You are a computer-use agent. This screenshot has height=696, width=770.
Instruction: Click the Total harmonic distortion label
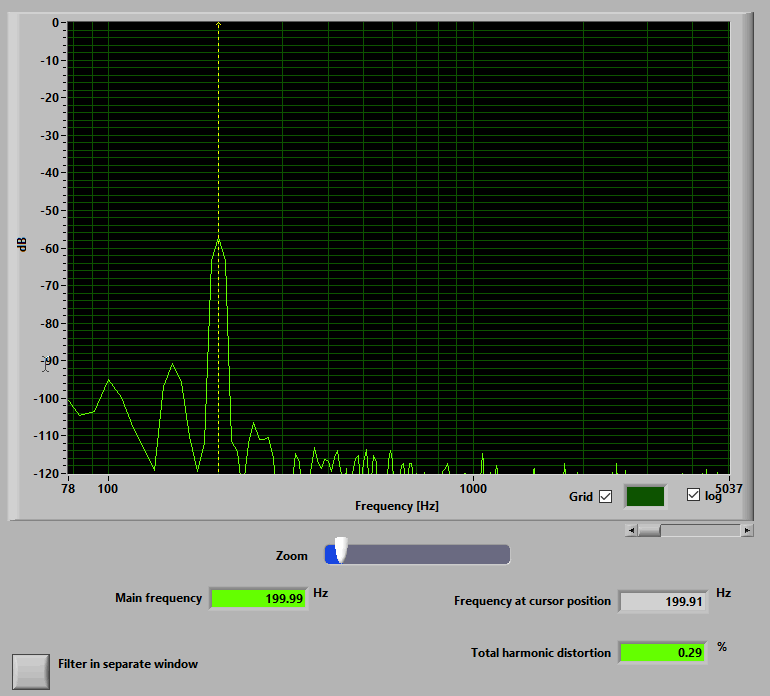tap(541, 653)
